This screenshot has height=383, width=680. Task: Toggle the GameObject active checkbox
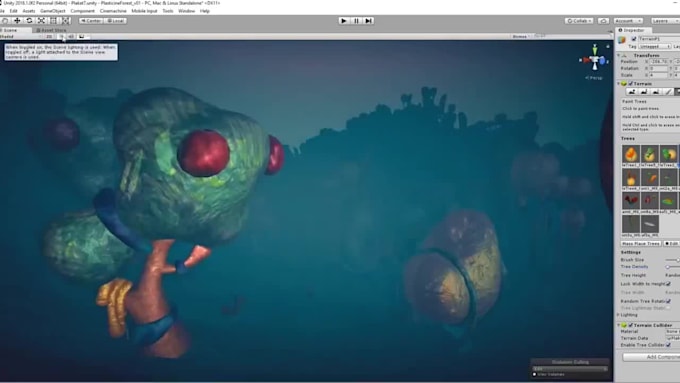(634, 39)
